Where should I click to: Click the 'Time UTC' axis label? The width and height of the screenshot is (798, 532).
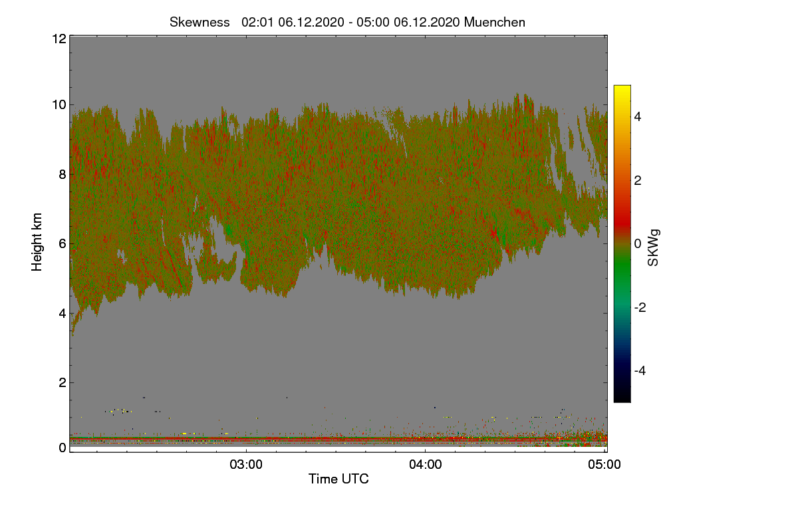click(338, 479)
